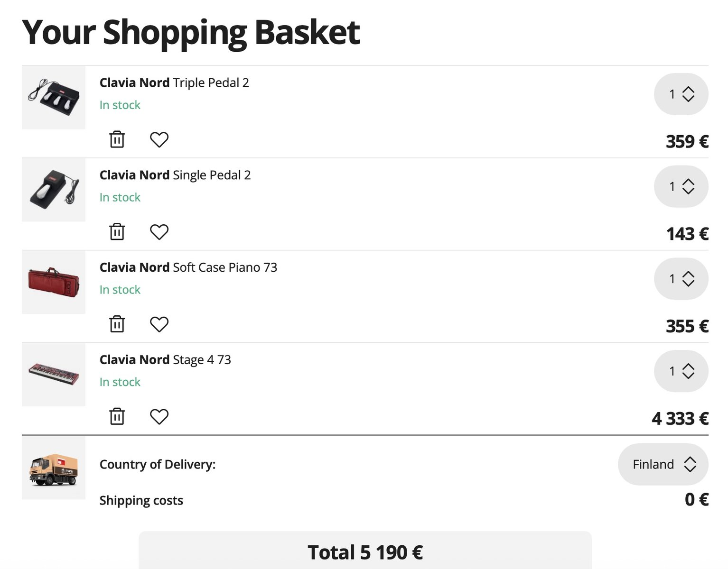Delete the Triple Pedal 2 from the basket
This screenshot has height=569, width=728.
point(117,139)
